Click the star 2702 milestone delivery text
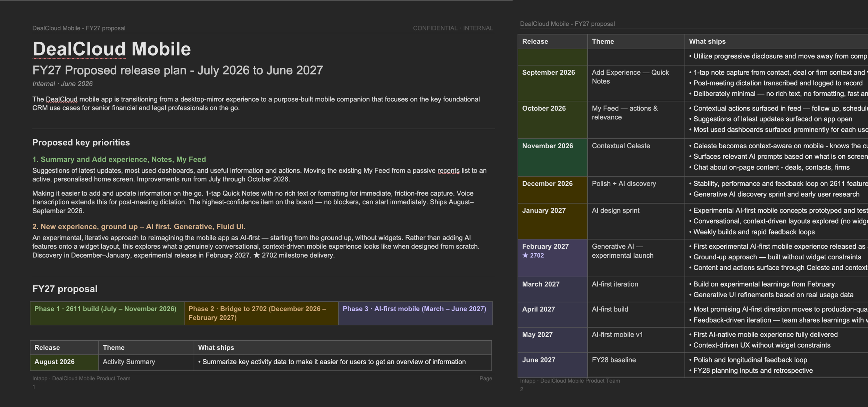The width and height of the screenshot is (868, 407). [x=294, y=255]
